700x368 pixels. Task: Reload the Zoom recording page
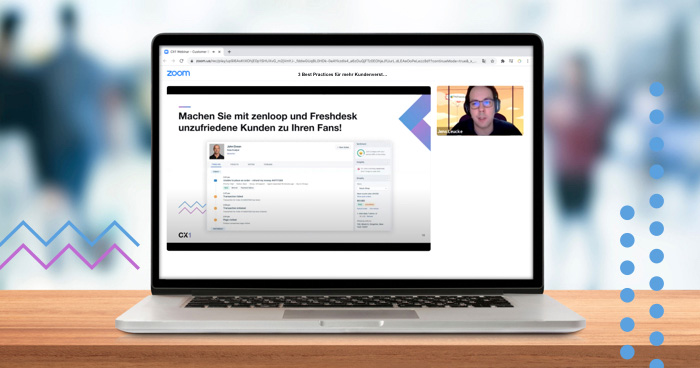181,61
